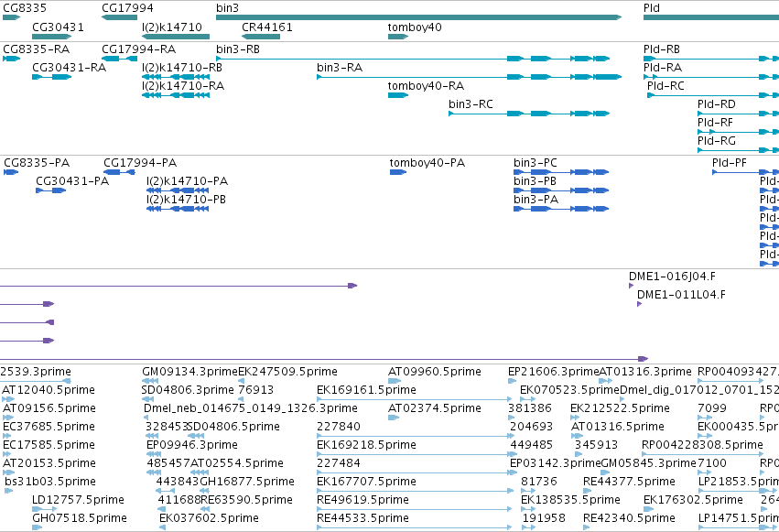Select the l(2)k14710 gene label
Screen dimensions: 779x532
(172, 27)
